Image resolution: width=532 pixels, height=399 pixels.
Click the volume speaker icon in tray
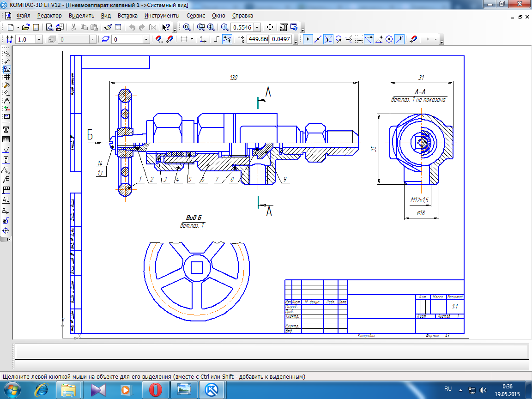483,390
